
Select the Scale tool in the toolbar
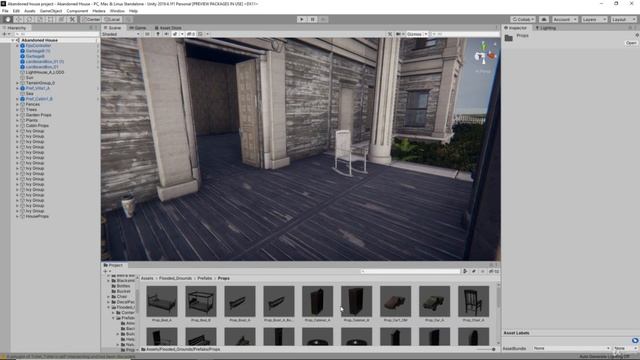point(40,19)
